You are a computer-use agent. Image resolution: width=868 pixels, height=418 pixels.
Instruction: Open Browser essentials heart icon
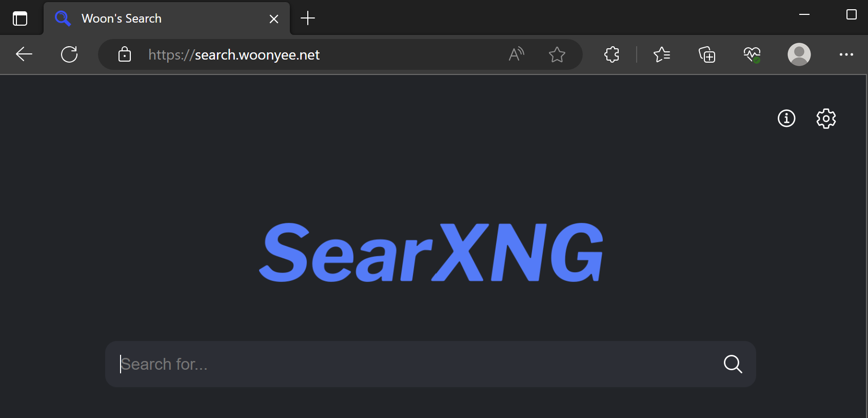752,54
